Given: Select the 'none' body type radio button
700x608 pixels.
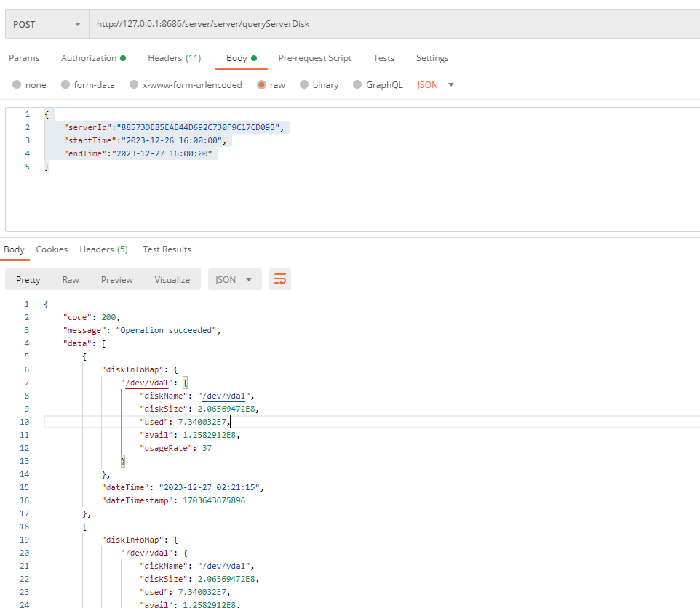Looking at the screenshot, I should [17, 85].
